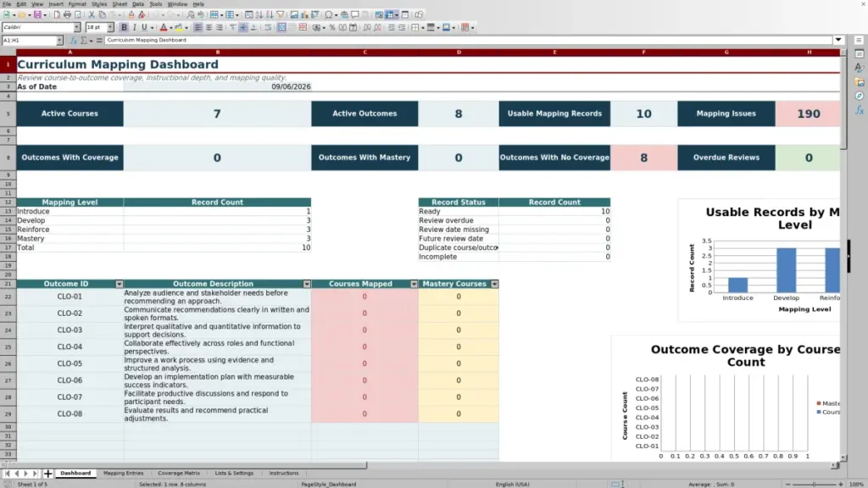
Task: Open sidebar Settings hamburger icon
Action: [x=860, y=40]
